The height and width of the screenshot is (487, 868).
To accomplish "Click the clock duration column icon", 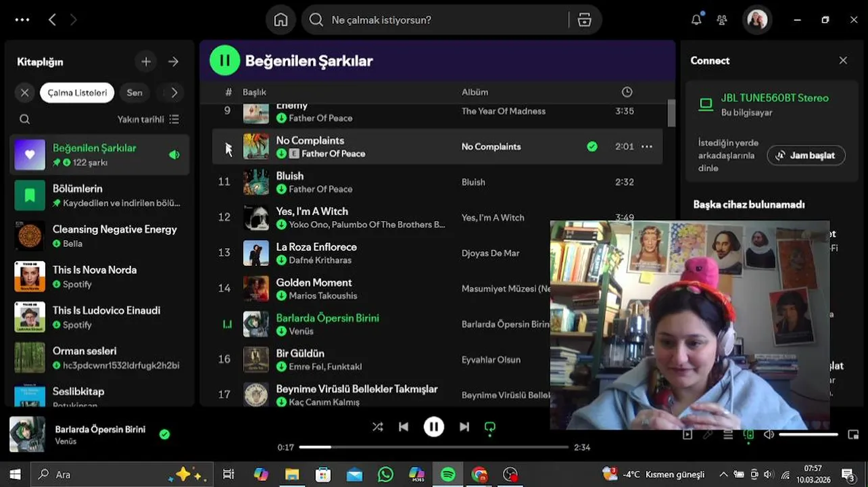I will coord(627,92).
